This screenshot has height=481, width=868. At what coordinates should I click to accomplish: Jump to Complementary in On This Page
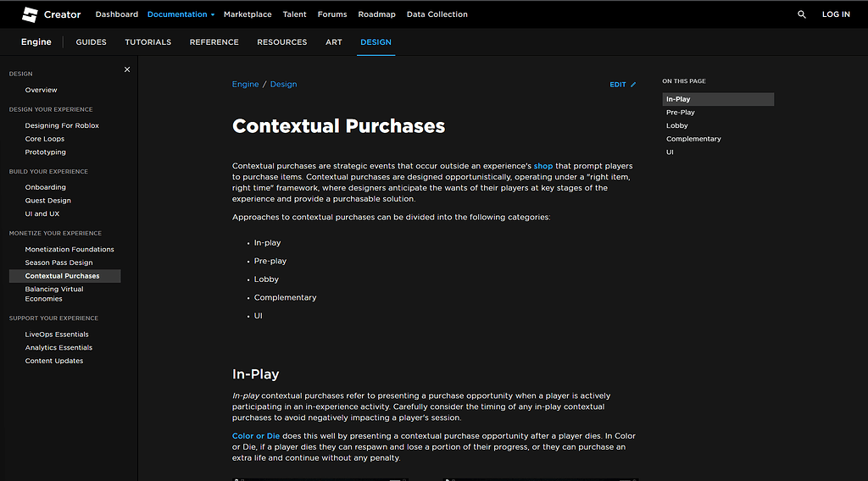click(693, 139)
